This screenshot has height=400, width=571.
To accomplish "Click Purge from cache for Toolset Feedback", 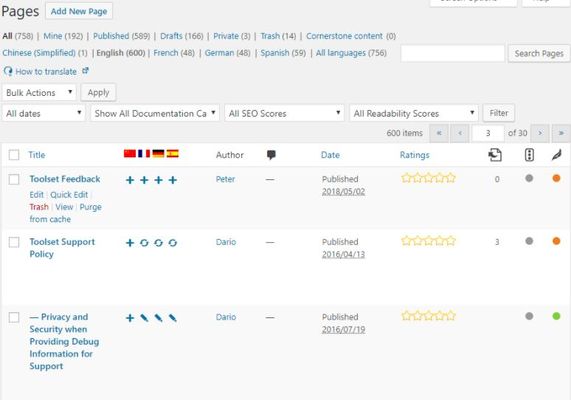I will [x=66, y=213].
